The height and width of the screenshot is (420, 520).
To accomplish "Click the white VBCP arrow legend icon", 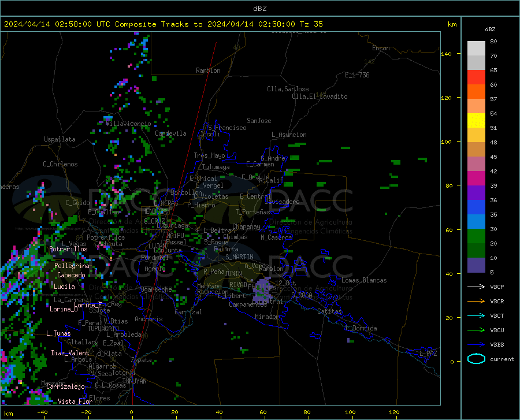I will tap(476, 287).
